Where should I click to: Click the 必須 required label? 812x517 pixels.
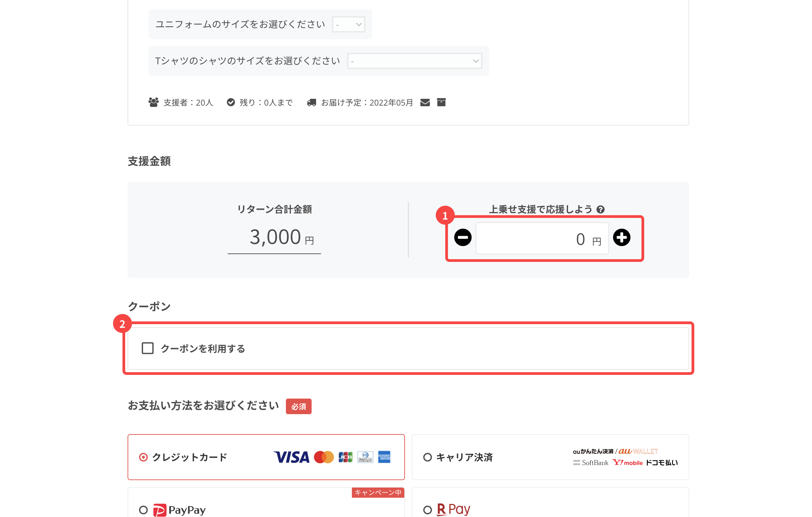pyautogui.click(x=298, y=406)
